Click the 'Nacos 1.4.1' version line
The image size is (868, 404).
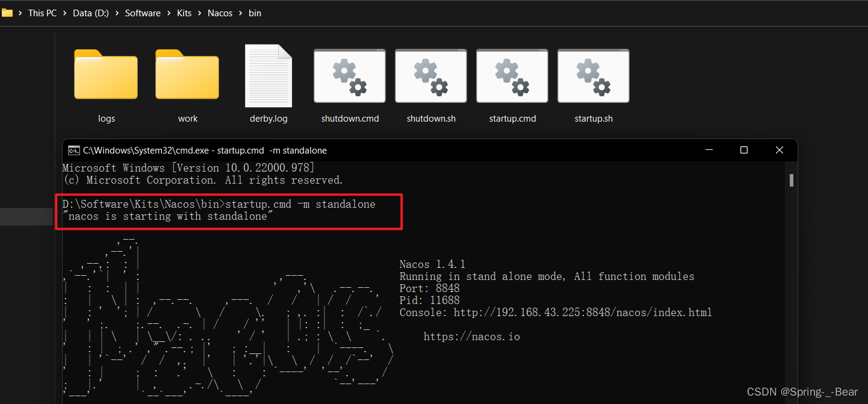point(432,264)
